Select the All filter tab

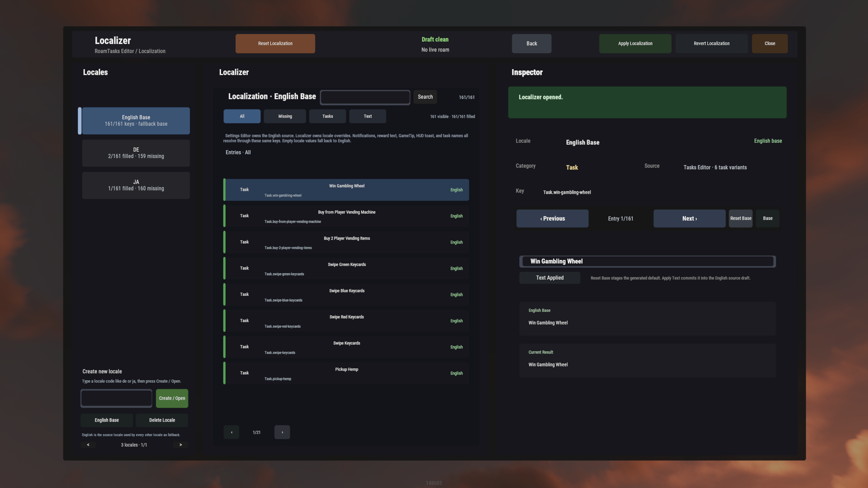pos(242,116)
